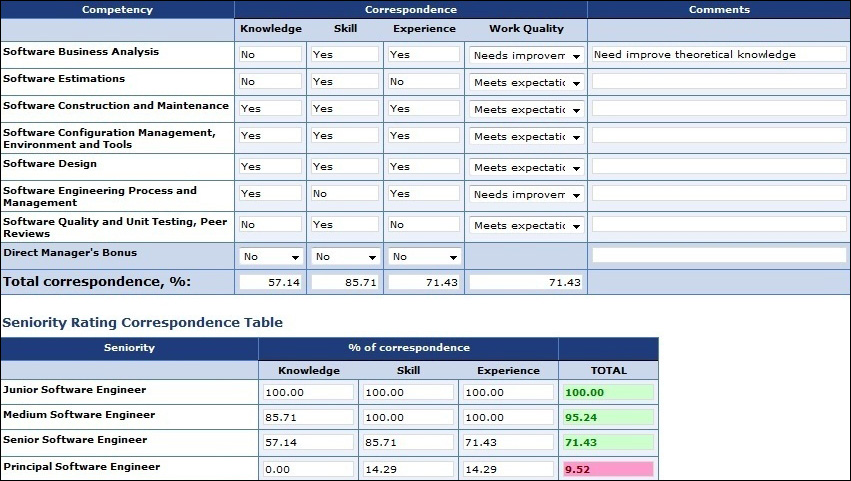Click Medium Software Engineer green TOTAL 95.24
The image size is (851, 481).
[x=608, y=417]
